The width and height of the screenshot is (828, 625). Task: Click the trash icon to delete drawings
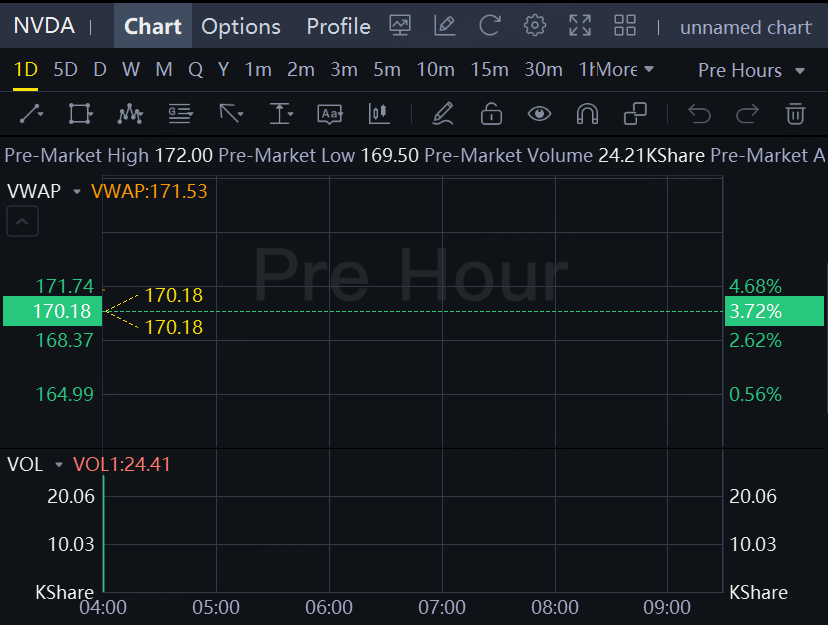795,114
